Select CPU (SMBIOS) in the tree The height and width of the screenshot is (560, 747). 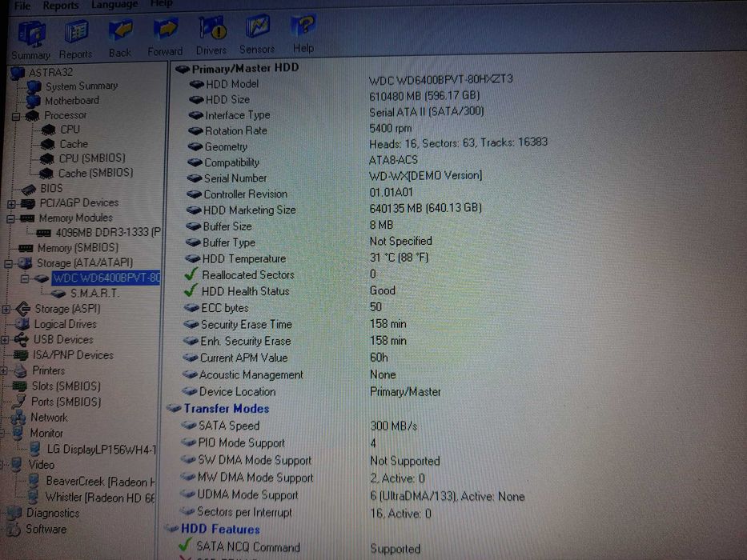(92, 158)
